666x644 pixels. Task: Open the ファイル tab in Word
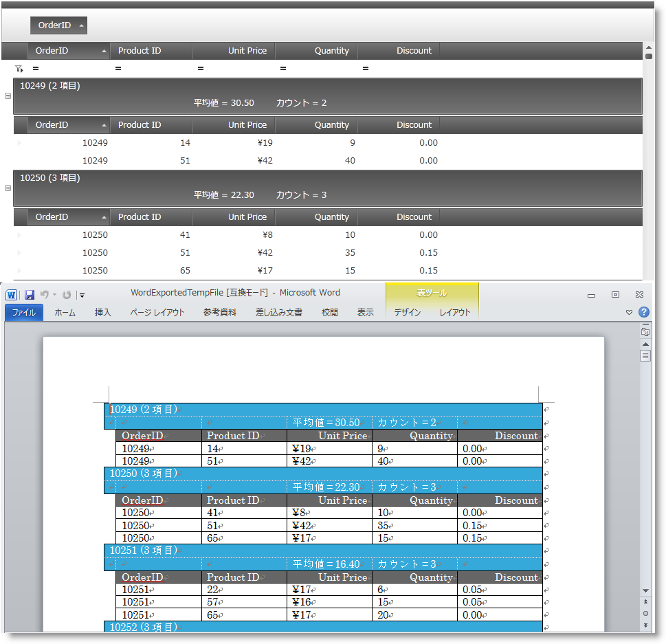24,313
